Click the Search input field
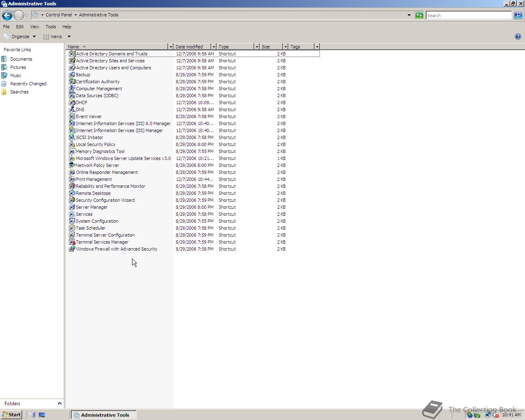525x420 pixels. tap(468, 15)
